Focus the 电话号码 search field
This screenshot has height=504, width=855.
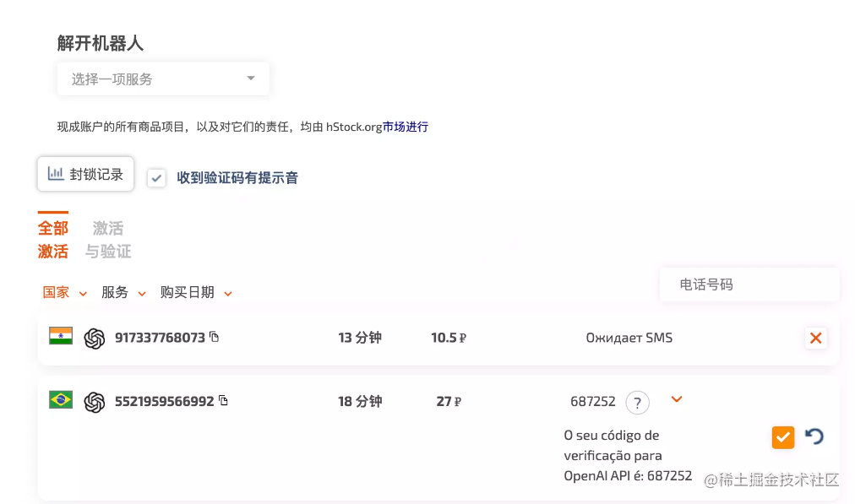(x=749, y=285)
